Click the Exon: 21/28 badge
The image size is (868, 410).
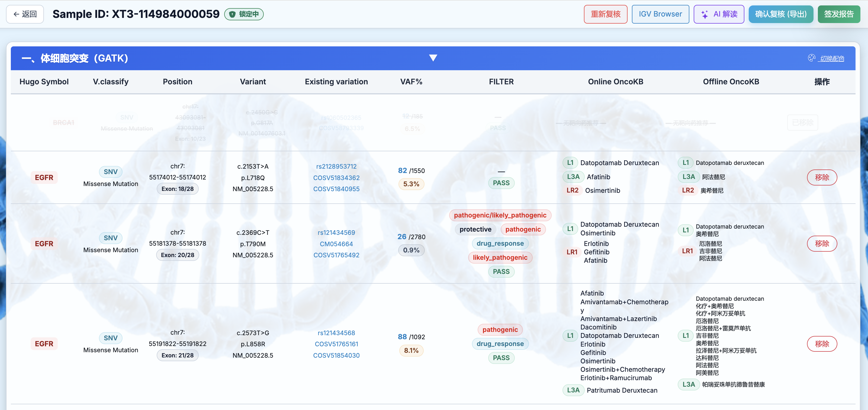(177, 355)
